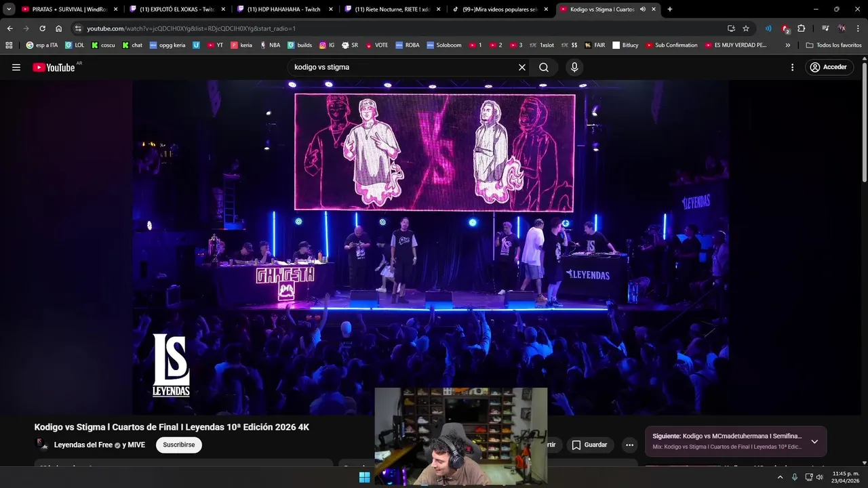Open the Soloboom bookmark
The image size is (868, 488).
[x=443, y=45]
